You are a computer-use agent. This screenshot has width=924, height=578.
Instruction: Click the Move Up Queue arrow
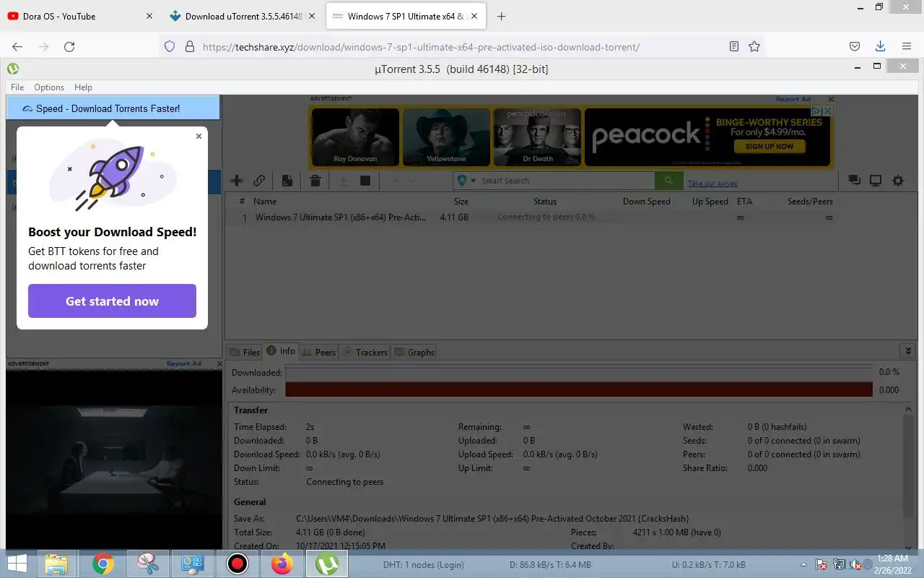click(395, 181)
